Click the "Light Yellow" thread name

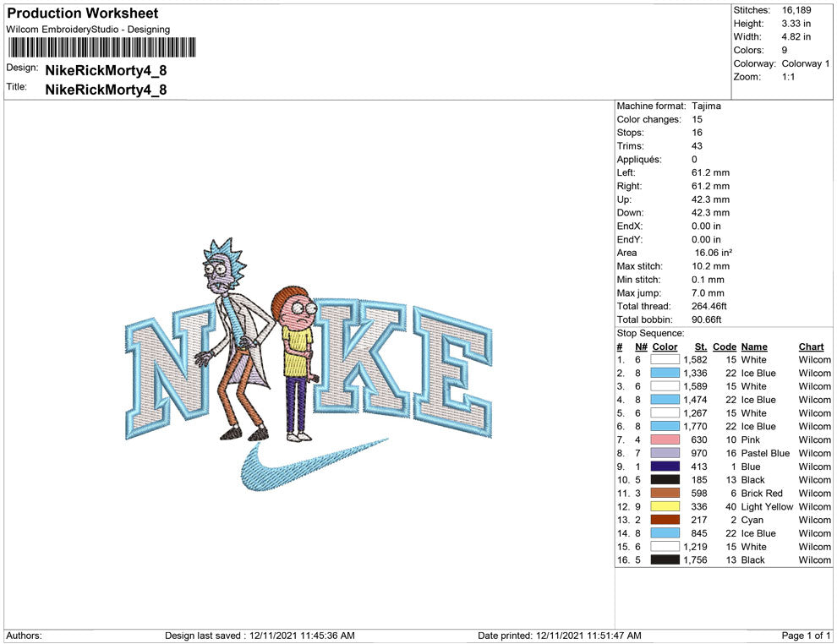pyautogui.click(x=767, y=506)
